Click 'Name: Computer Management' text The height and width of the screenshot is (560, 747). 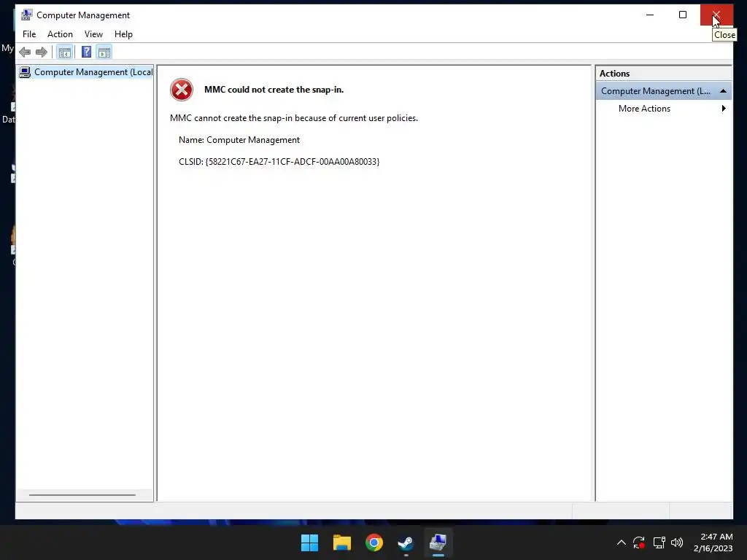pyautogui.click(x=239, y=140)
